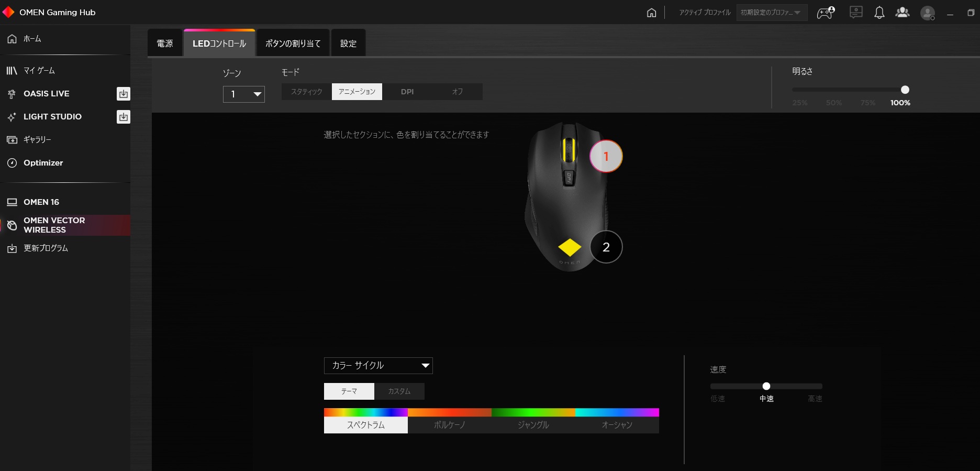Download LIGHT STUDIO via install icon
Viewport: 980px width, 471px height.
[x=123, y=117]
